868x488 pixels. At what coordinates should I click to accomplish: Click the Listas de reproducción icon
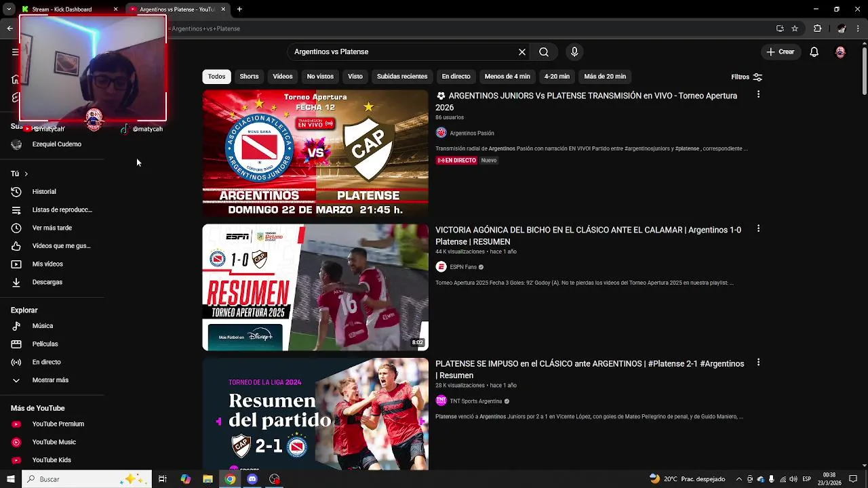(x=16, y=210)
